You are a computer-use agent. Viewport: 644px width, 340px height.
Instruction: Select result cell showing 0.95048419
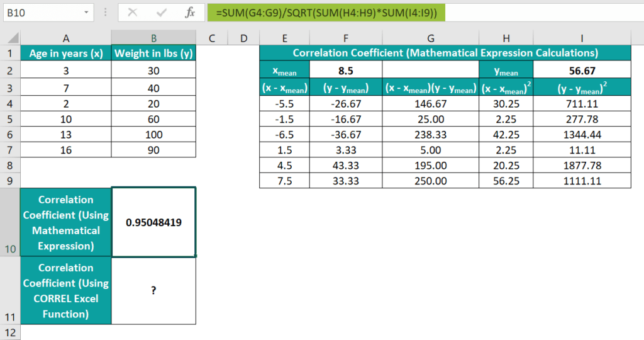point(153,222)
